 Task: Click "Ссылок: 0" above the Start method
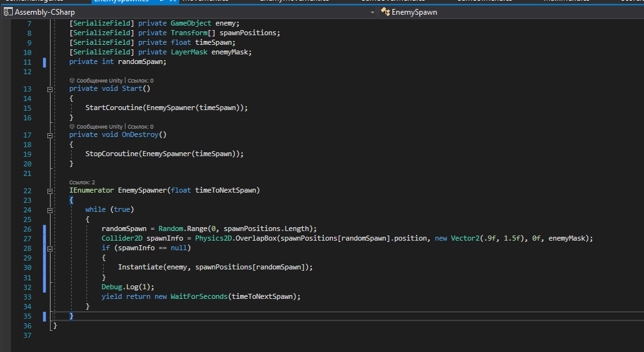(140, 81)
